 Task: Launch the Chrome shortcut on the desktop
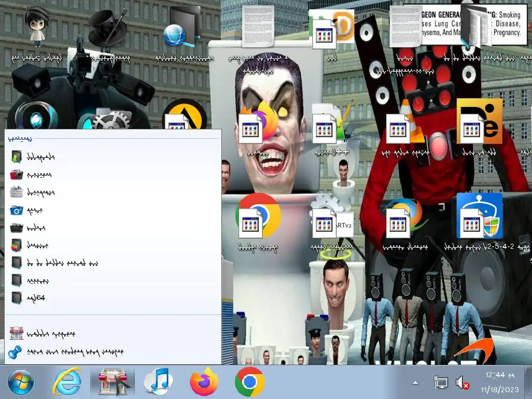[x=259, y=216]
